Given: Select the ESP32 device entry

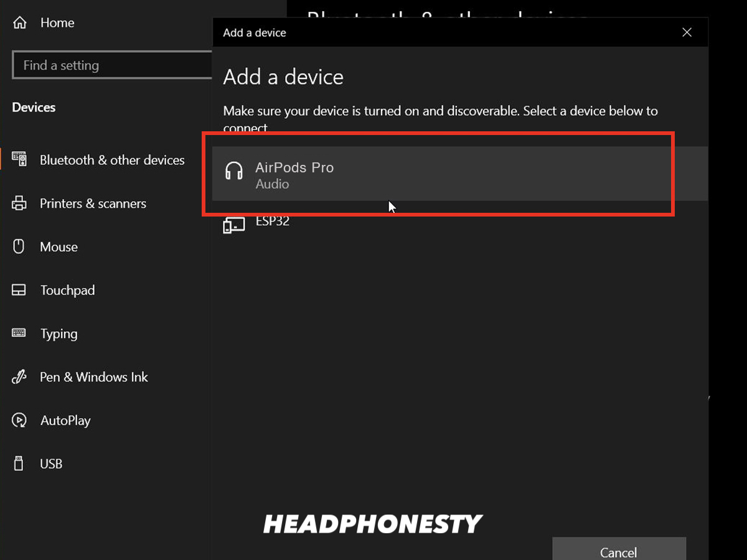Looking at the screenshot, I should click(x=273, y=222).
